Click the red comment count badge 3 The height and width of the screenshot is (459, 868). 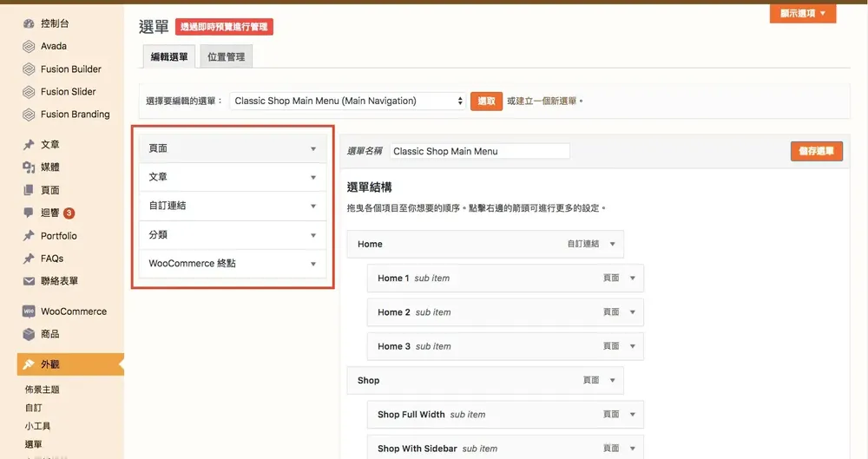(x=69, y=213)
